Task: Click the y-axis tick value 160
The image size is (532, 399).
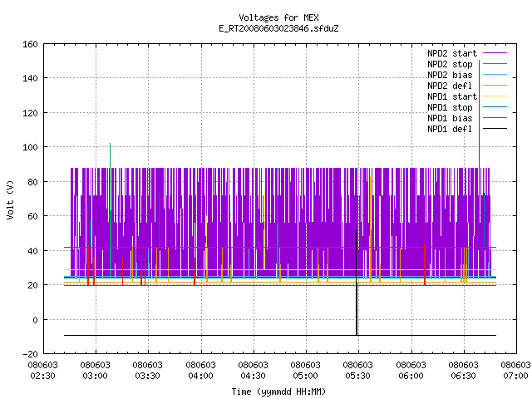Action: coord(30,44)
